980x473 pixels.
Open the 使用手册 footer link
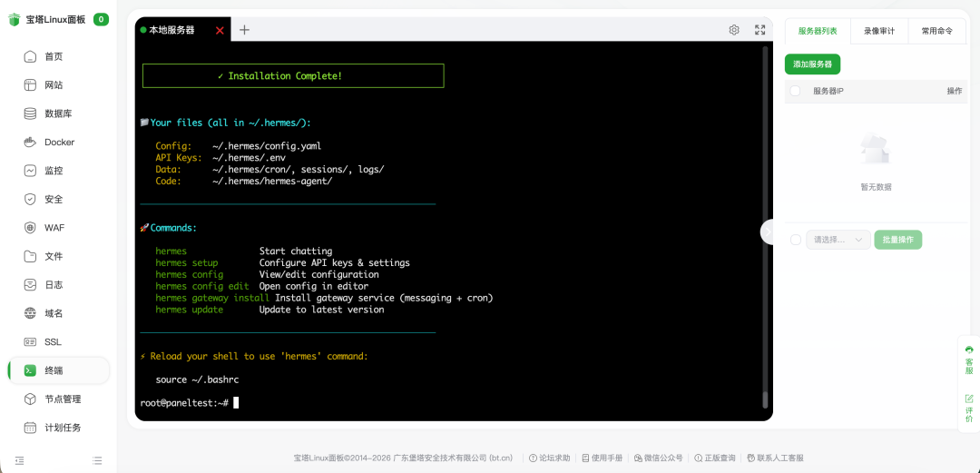[x=603, y=458]
